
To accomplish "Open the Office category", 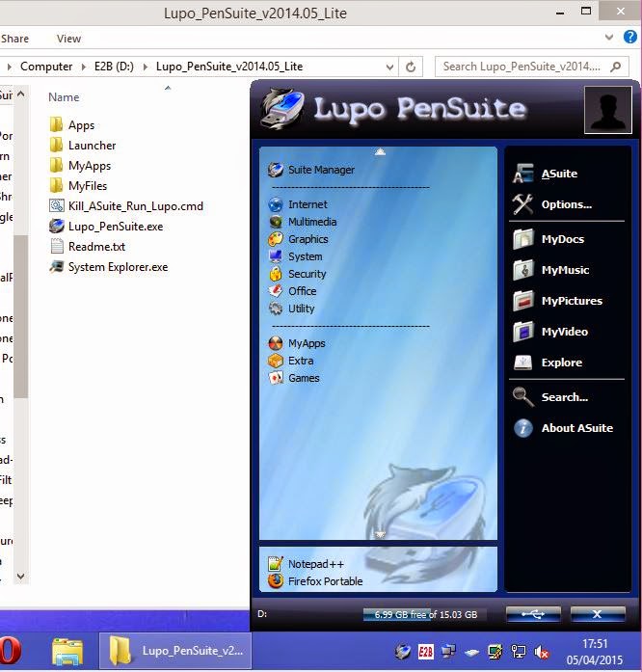I will (292, 291).
